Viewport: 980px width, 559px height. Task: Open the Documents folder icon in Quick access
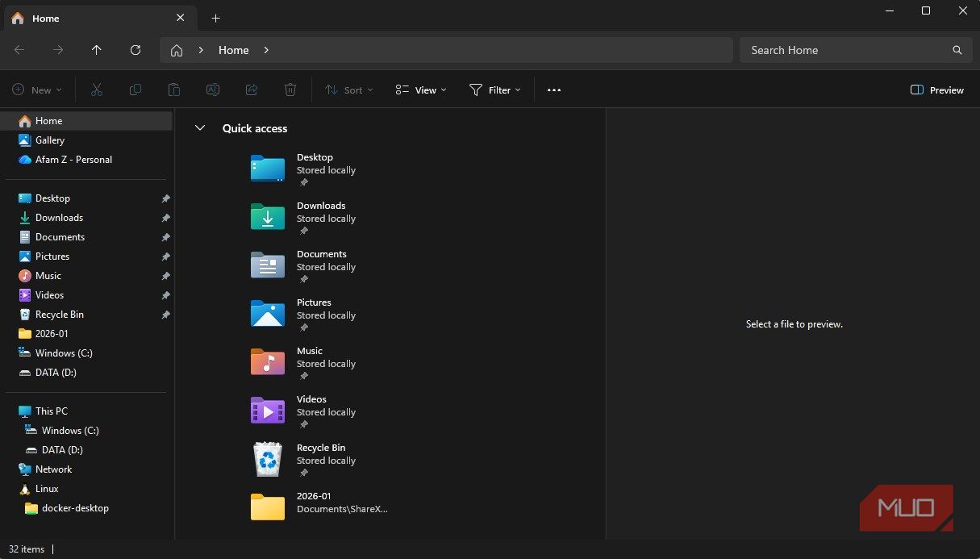point(268,265)
